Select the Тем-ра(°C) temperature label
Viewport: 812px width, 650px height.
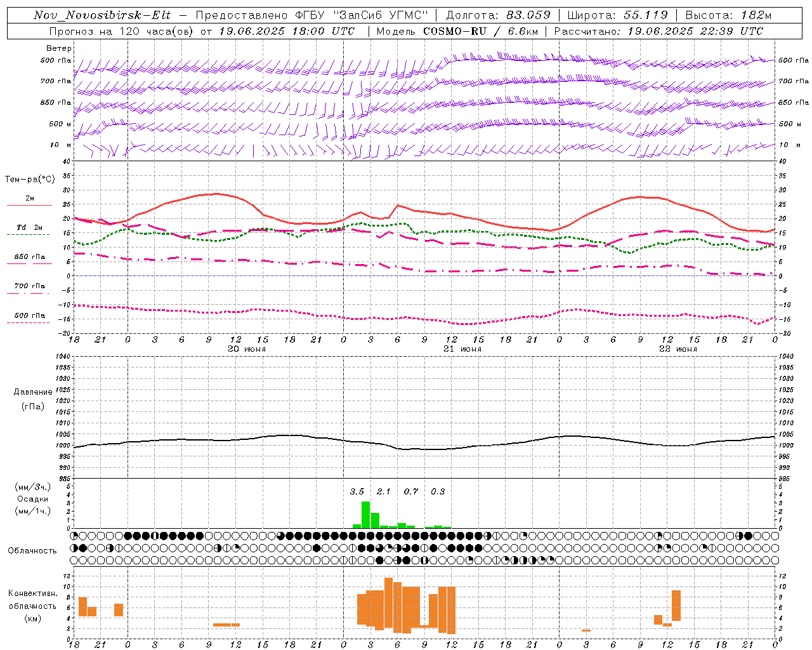(x=30, y=180)
